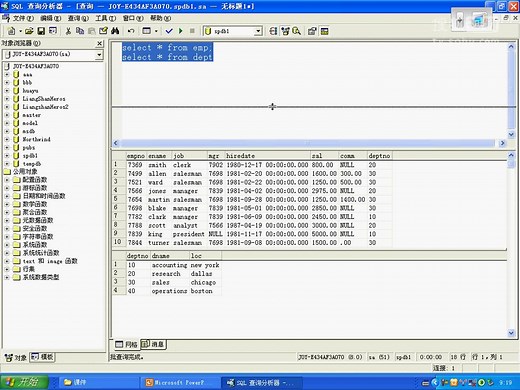Image resolution: width=520 pixels, height=390 pixels.
Task: Open the spdb1 database selector dropdown
Action: point(258,31)
